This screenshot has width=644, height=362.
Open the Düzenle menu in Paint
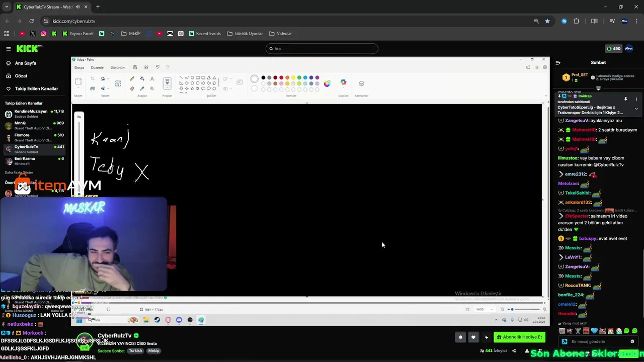(x=97, y=67)
